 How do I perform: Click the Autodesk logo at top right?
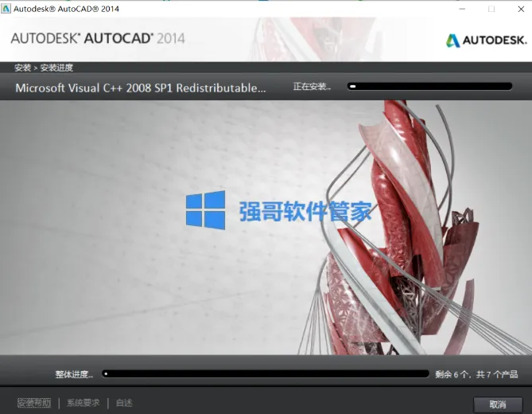tap(486, 41)
